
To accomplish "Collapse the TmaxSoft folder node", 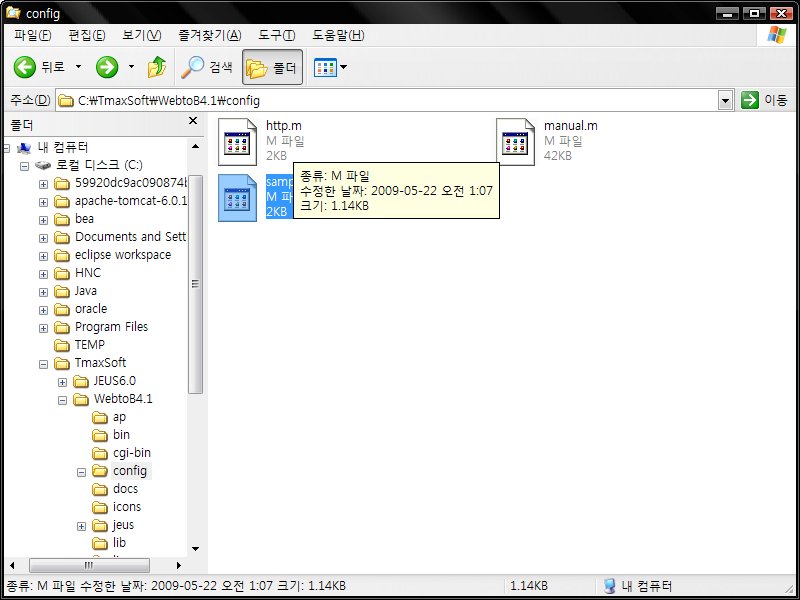I will (43, 364).
